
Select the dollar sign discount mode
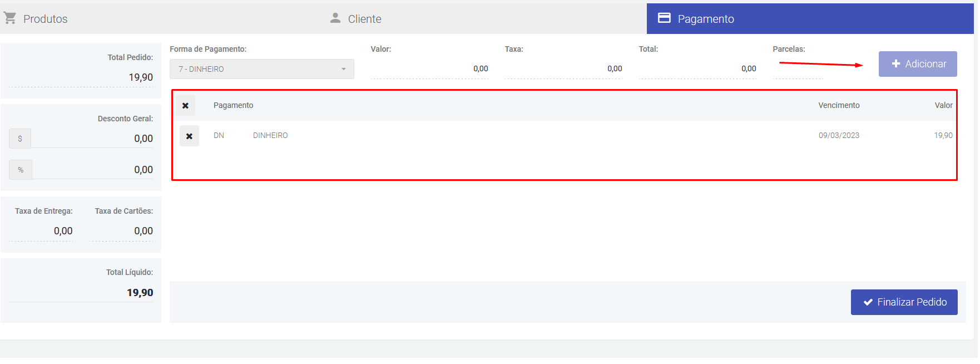point(20,139)
